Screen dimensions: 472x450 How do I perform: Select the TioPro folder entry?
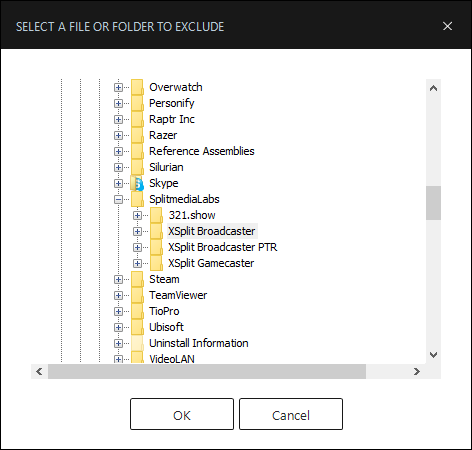164,311
